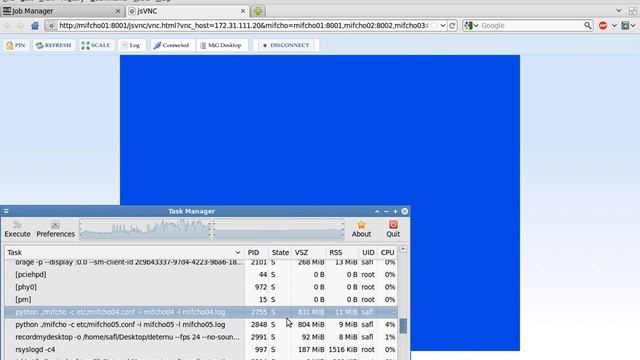Select the mifcho04.conf python process row

coord(201,312)
